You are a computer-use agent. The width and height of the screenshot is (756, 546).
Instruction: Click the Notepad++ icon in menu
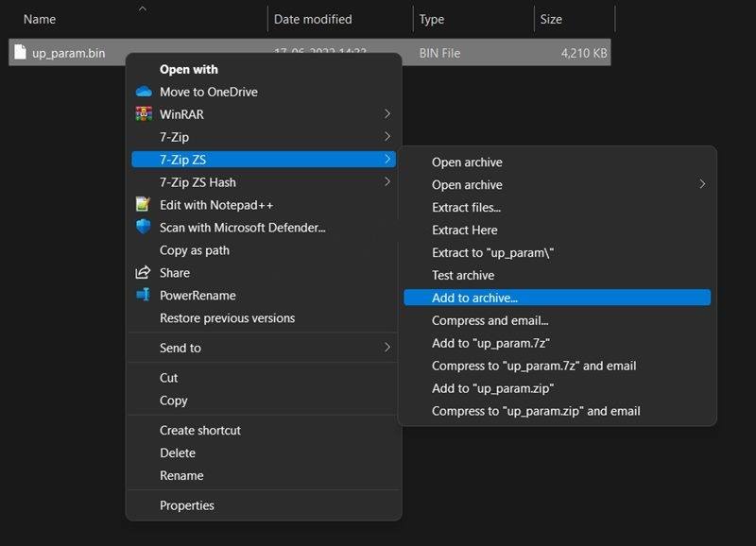point(143,204)
